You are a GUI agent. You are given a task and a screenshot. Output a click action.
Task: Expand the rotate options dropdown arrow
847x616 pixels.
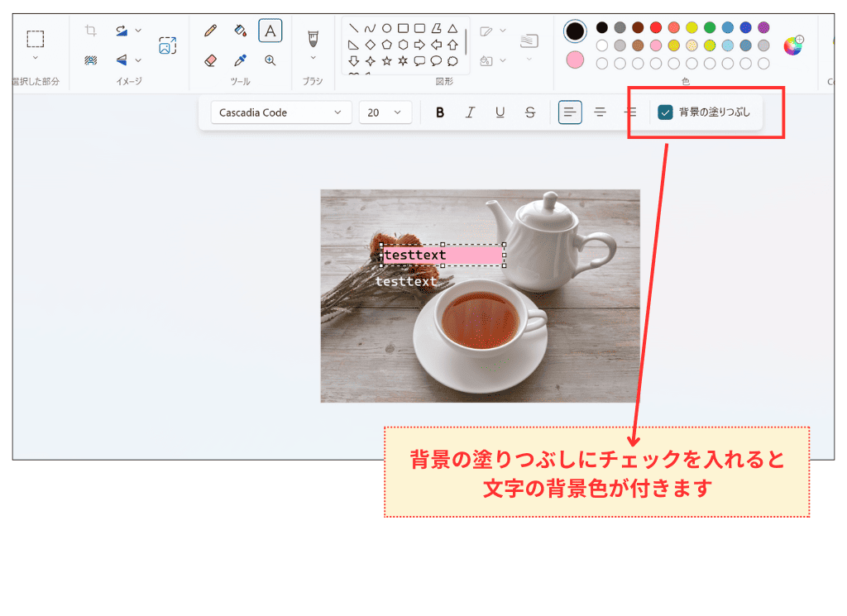pos(136,30)
